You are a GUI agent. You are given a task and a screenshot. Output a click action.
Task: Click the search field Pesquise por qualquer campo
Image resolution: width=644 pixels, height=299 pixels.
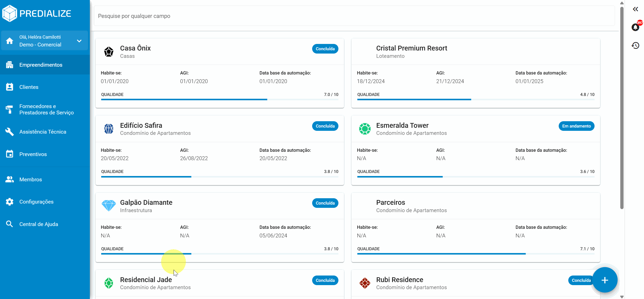coord(353,16)
